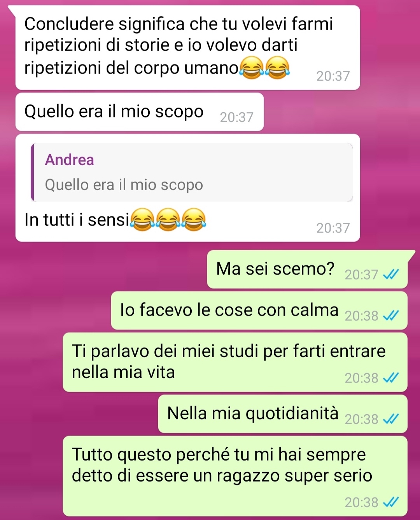The width and height of the screenshot is (420, 520).
Task: Tap the laughing emojis after 'In tutti i sensi'
Action: 168,220
